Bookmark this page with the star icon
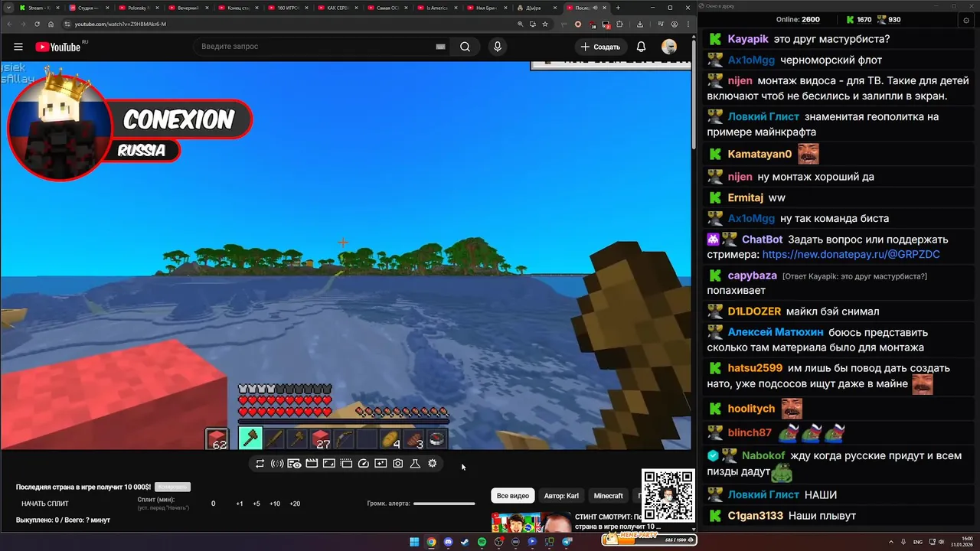 point(545,24)
